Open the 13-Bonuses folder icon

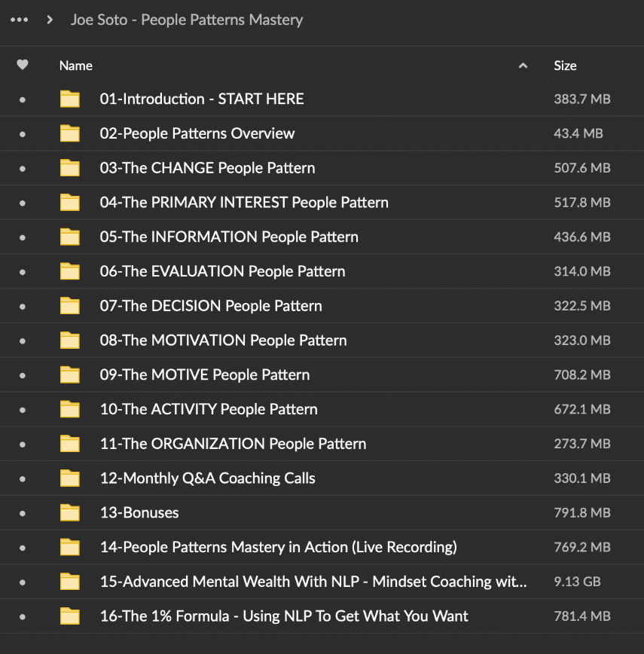click(69, 512)
